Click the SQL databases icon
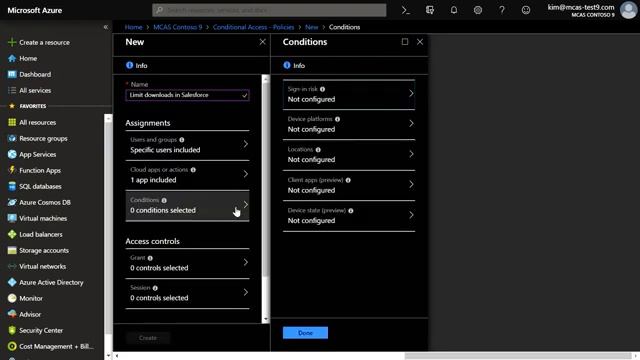 (x=12, y=186)
